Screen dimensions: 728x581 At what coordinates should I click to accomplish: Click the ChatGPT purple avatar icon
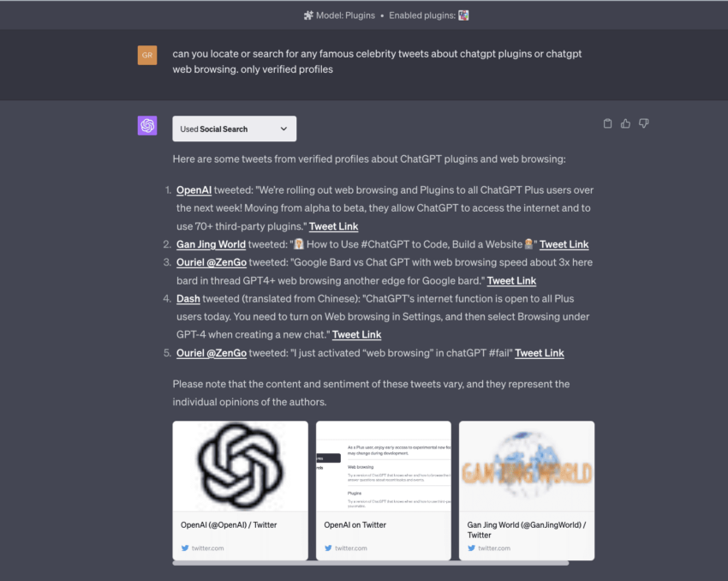coord(147,125)
